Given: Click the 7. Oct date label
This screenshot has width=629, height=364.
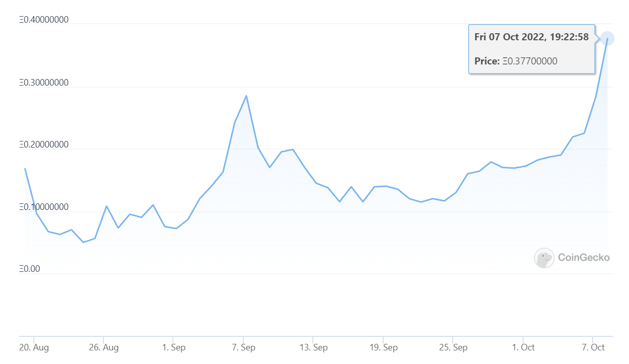Looking at the screenshot, I should coord(592,347).
